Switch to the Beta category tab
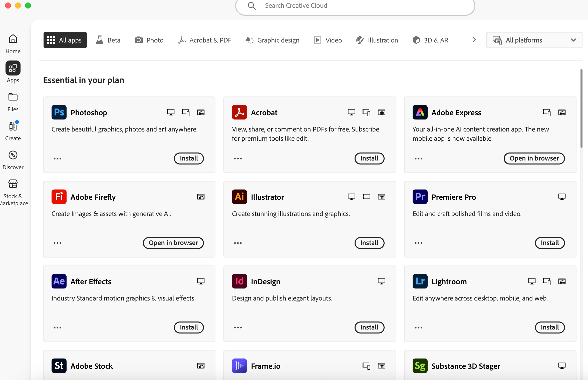This screenshot has width=588, height=380. click(108, 40)
